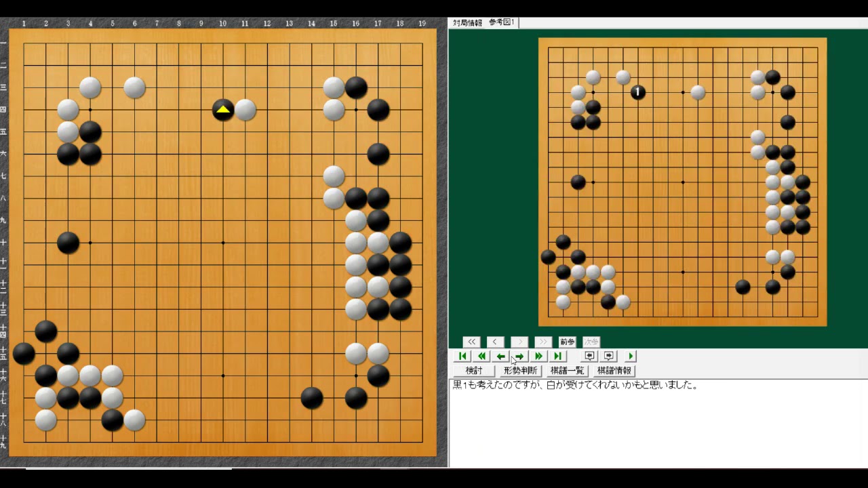Open the 形勢判断 position judgment button
This screenshot has width=868, height=488.
[520, 371]
